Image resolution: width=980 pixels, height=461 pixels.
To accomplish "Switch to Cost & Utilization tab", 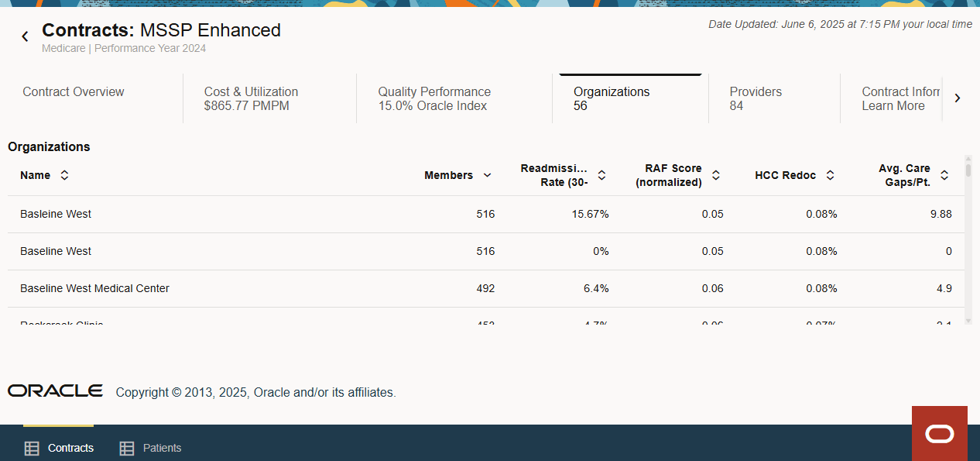I will click(251, 98).
